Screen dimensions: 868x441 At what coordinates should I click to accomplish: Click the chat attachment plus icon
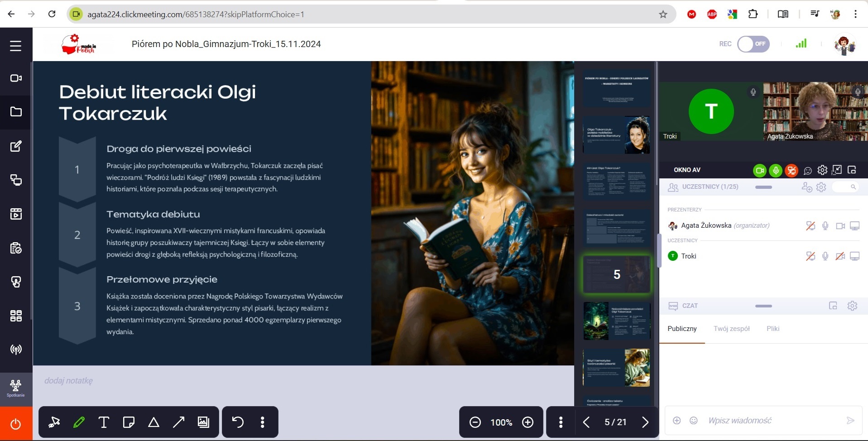676,421
